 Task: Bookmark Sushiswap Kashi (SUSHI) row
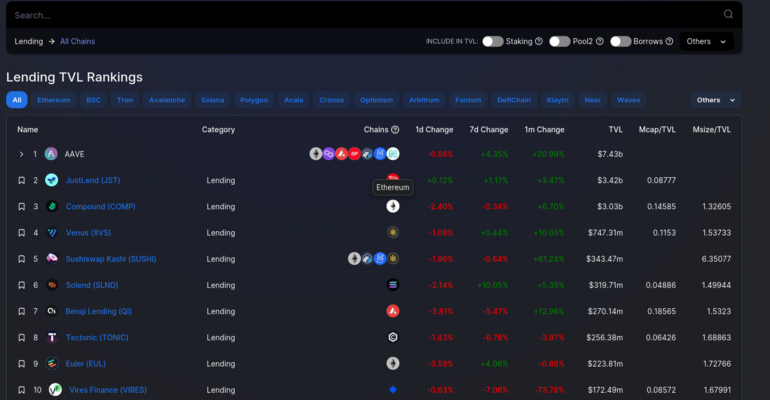(x=22, y=259)
